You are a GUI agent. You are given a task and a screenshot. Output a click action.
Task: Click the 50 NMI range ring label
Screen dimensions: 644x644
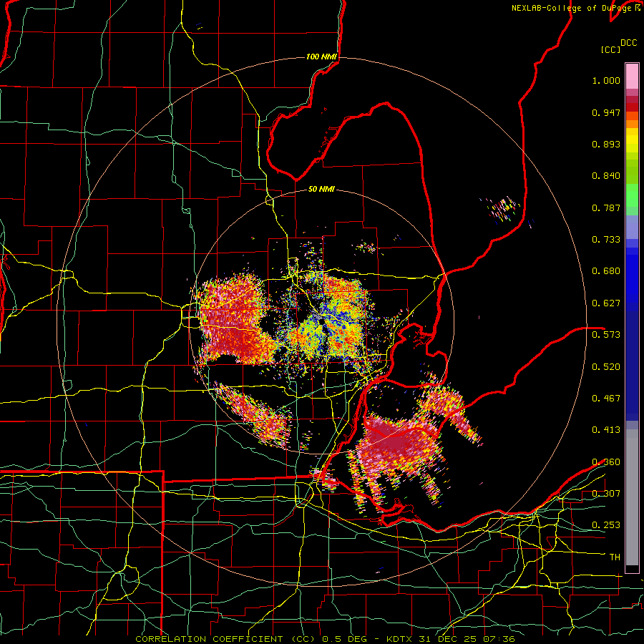(321, 190)
